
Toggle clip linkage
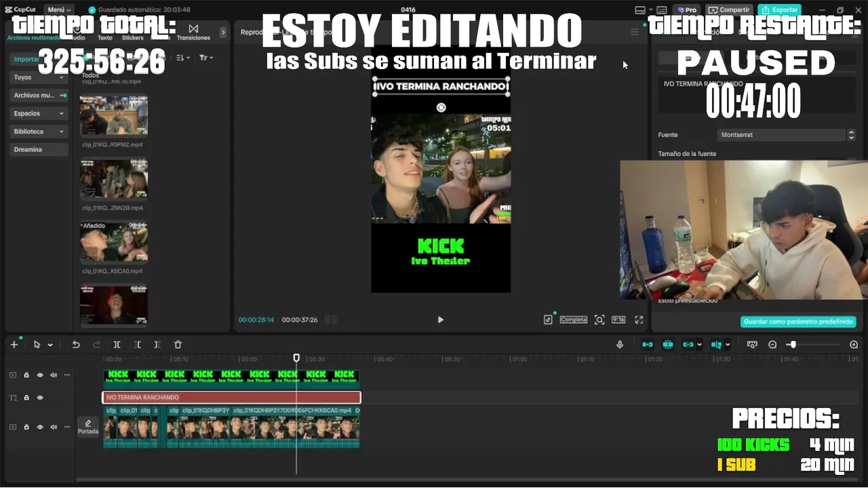(x=688, y=344)
